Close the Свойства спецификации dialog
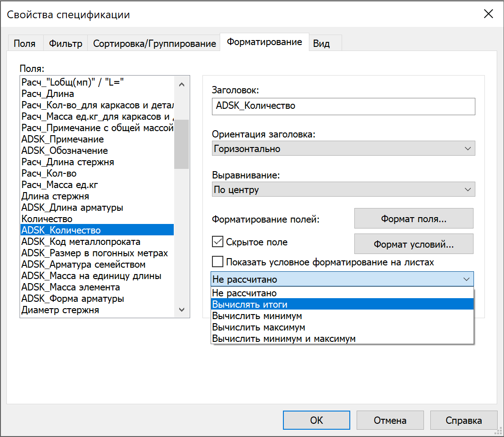The image size is (504, 437). [x=488, y=14]
